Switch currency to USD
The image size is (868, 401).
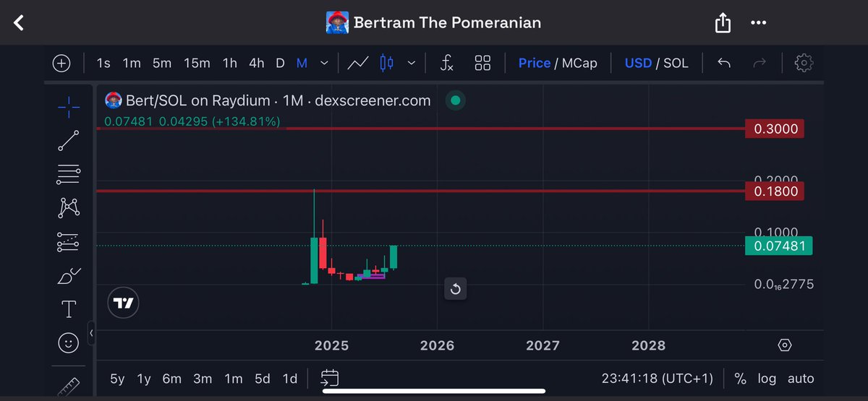pyautogui.click(x=638, y=63)
